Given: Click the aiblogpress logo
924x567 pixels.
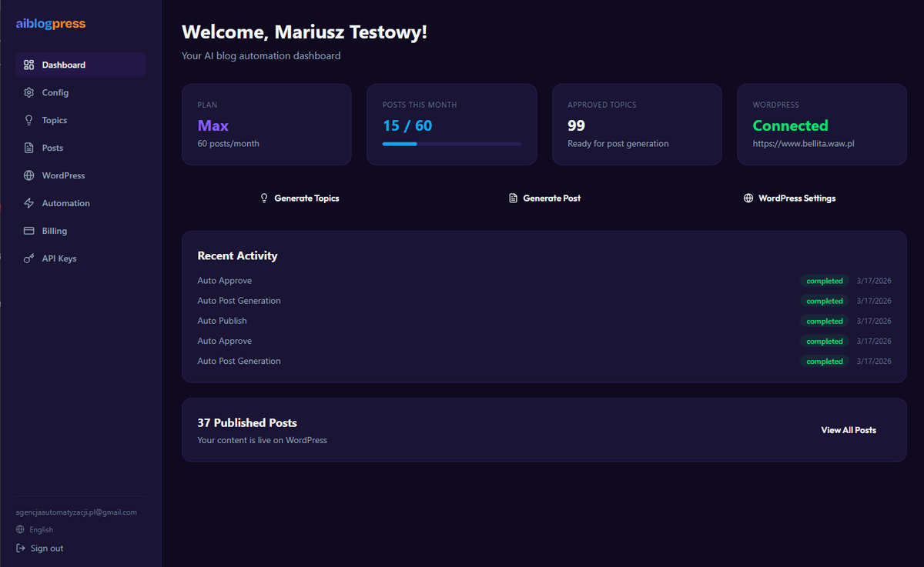Looking at the screenshot, I should click(x=50, y=24).
